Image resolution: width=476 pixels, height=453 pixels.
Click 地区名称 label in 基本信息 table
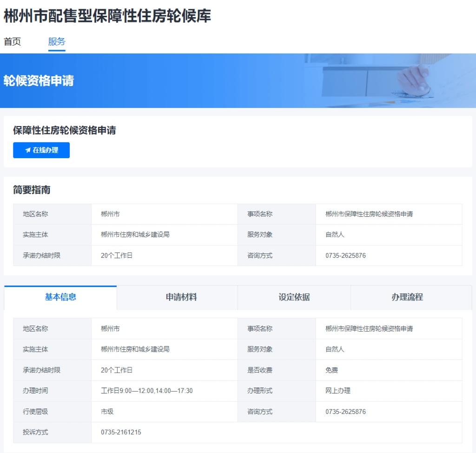(x=35, y=329)
